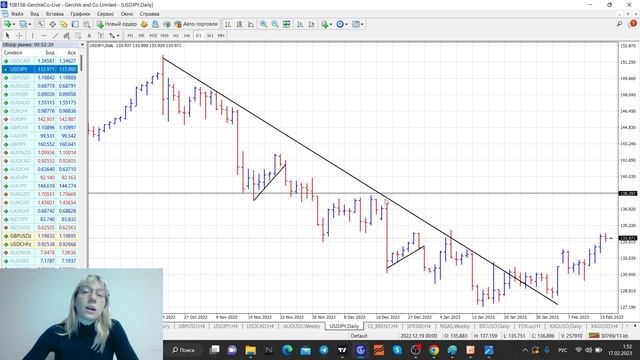This screenshot has width=640, height=360.
Task: Open the Strategy Tester icon
Action: [x=87, y=24]
